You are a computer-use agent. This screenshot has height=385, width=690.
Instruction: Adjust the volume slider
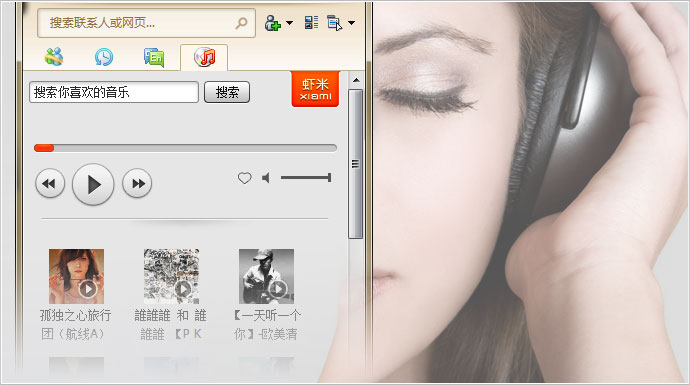pyautogui.click(x=306, y=178)
